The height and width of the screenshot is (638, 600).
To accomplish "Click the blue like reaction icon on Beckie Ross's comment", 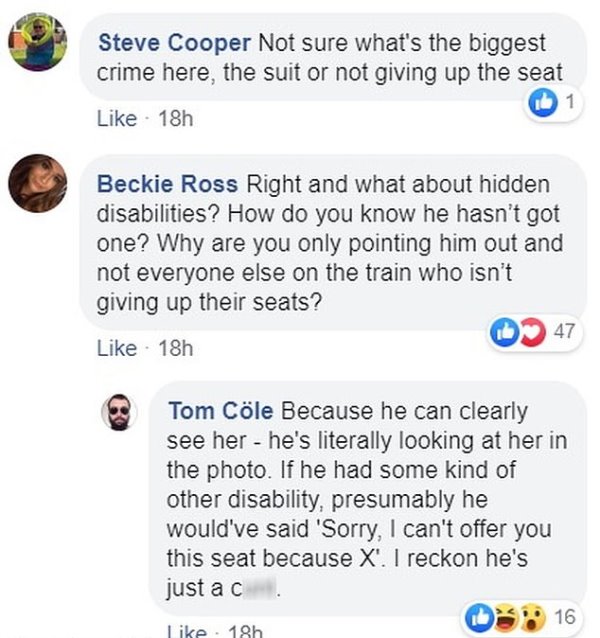I will [503, 332].
